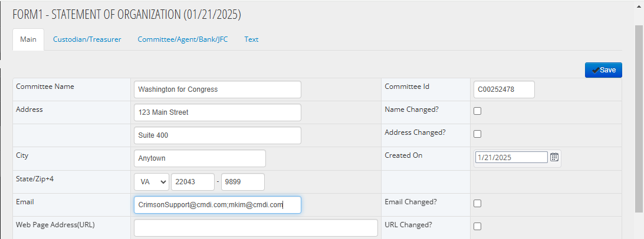Open the Committee/Agent/Bank/JFC tab
644x239 pixels.
pos(183,40)
